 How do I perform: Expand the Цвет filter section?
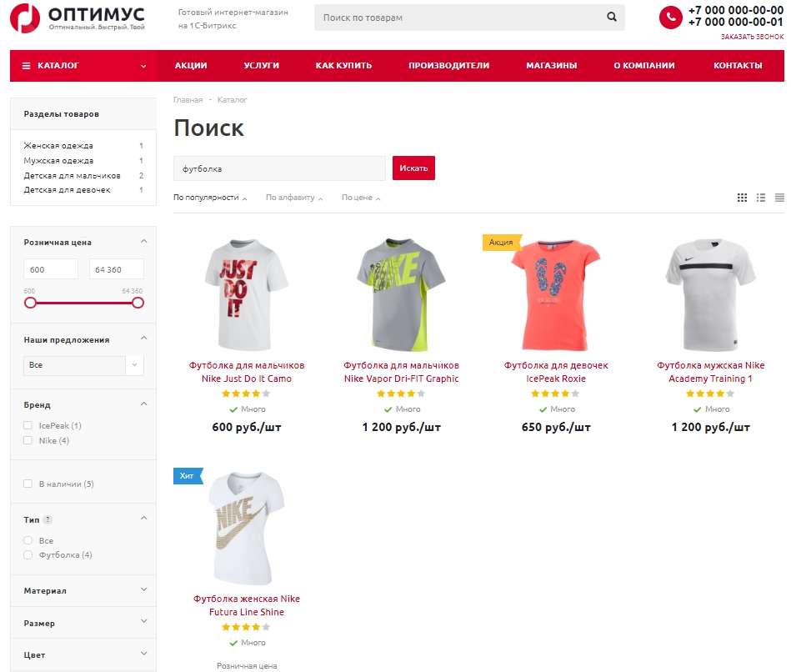pos(143,654)
